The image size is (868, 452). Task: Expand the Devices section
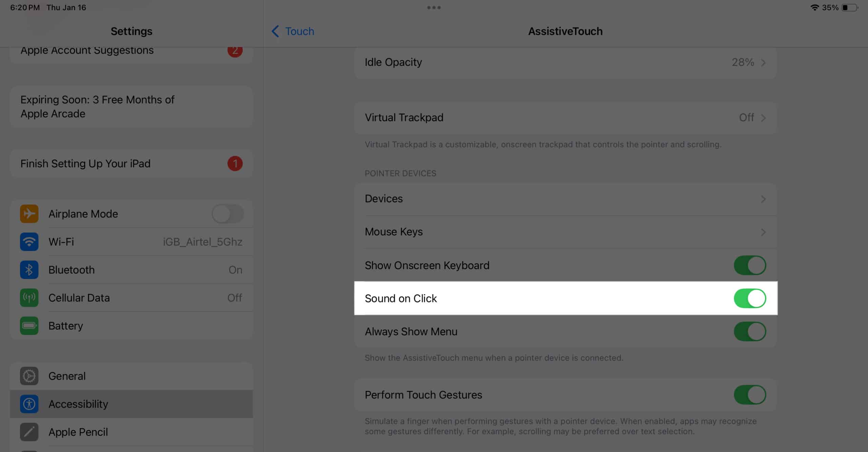tap(566, 199)
